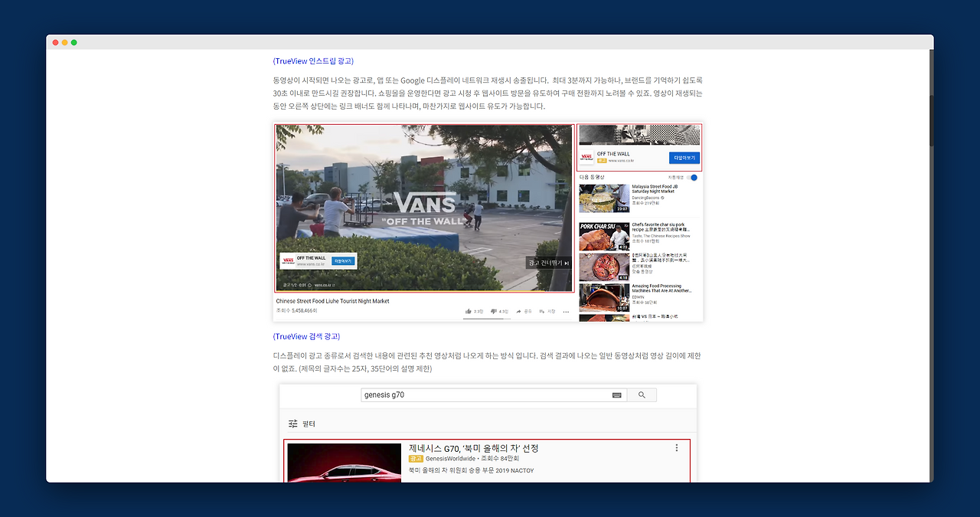Viewport: 980px width, 517px height.
Task: Click the genesis g70 search input field
Action: [x=494, y=395]
